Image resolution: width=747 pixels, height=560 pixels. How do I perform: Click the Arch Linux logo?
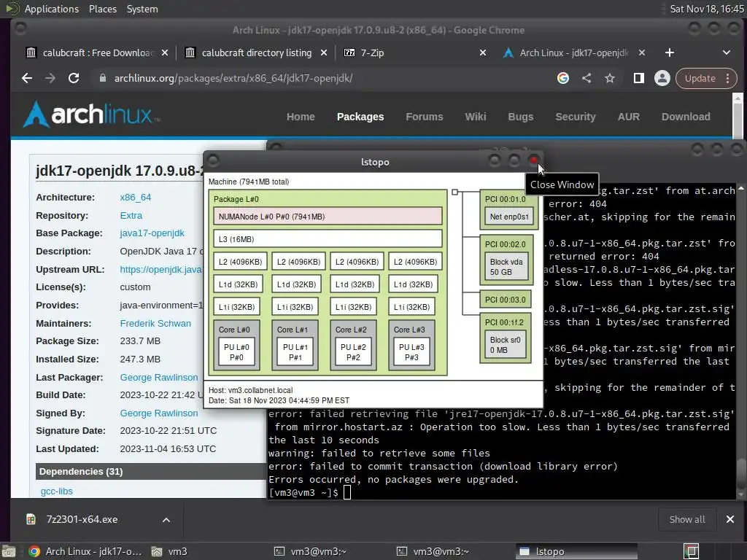[91, 114]
